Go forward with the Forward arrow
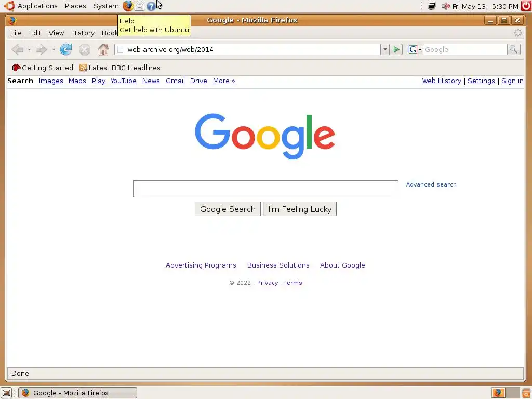This screenshot has height=399, width=532. coord(42,49)
